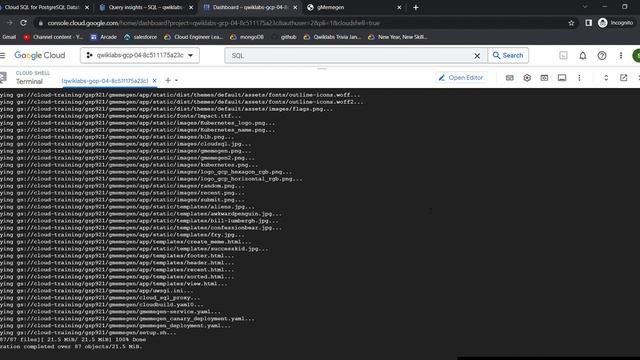Bookmark this page with the star icon
Viewport: 640px width, 360px height.
pos(571,23)
